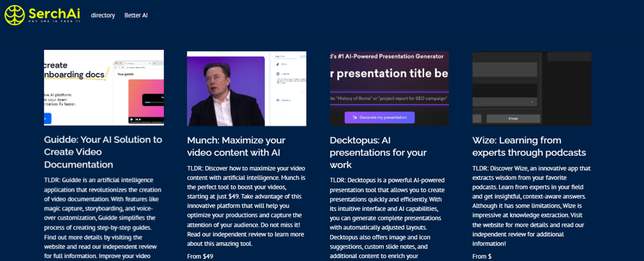
Task: Open the Guidde onboarding docs thumbnail
Action: pos(104,88)
